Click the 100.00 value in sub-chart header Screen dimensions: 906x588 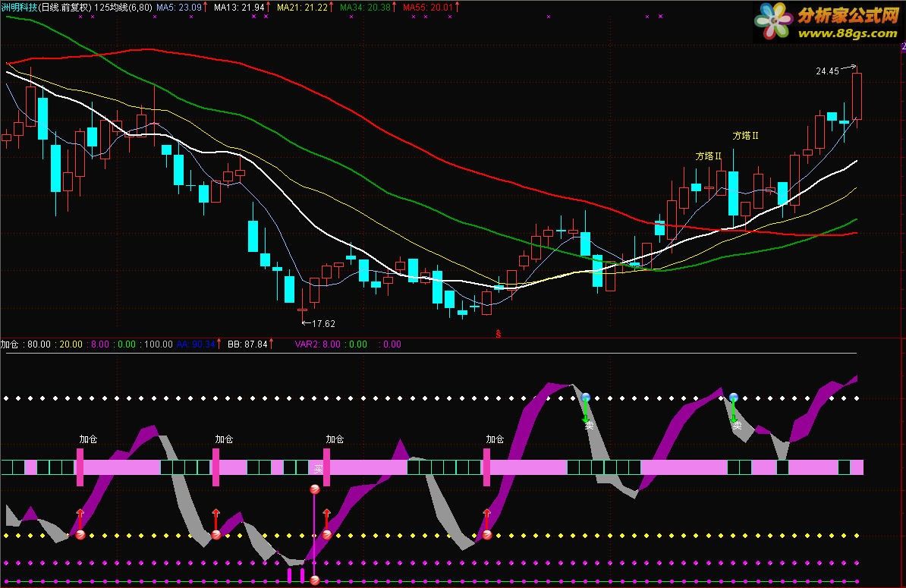pos(159,344)
